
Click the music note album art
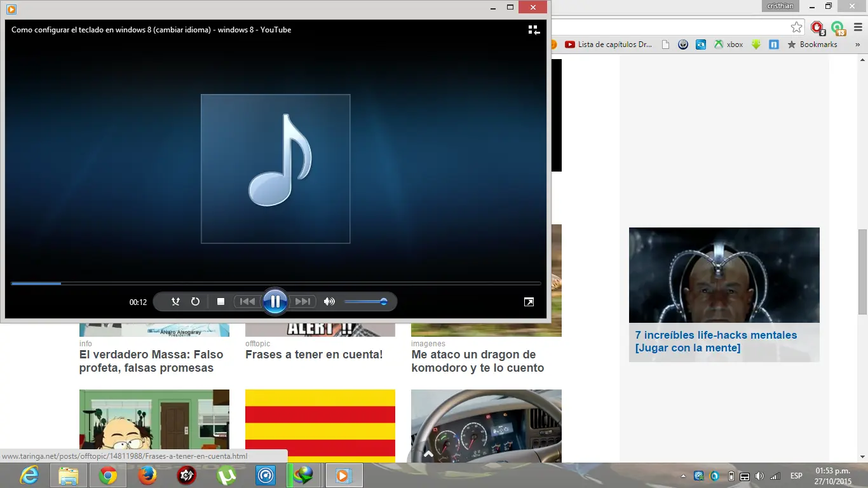click(276, 169)
